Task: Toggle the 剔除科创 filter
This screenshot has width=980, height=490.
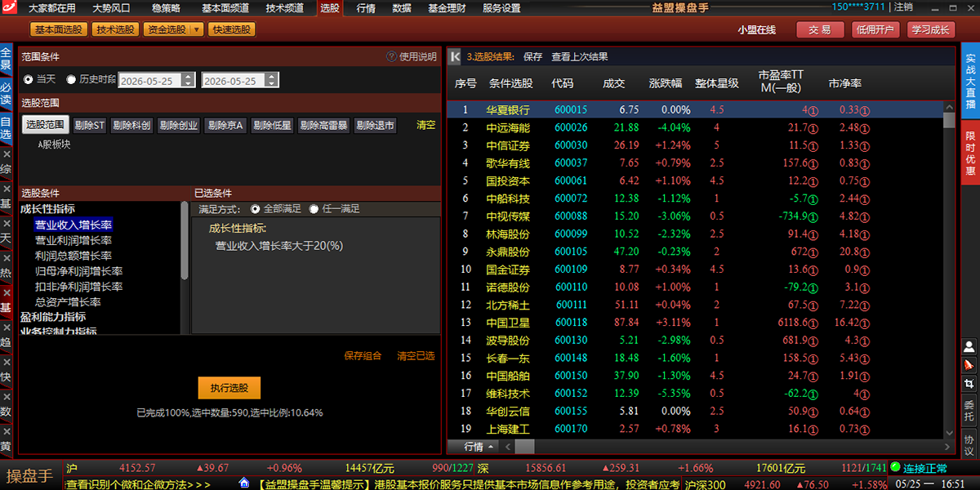Action: [131, 125]
